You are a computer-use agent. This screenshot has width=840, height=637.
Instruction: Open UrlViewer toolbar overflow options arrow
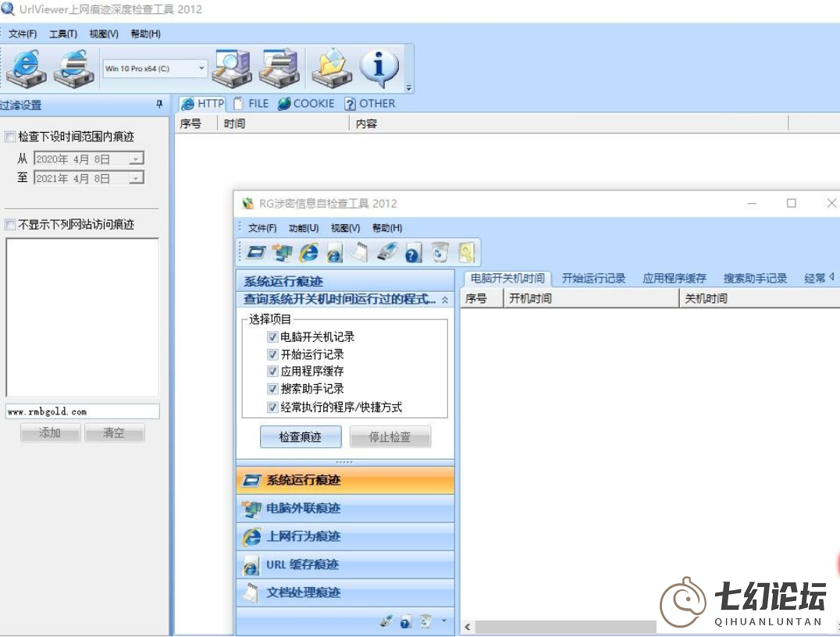click(x=409, y=88)
